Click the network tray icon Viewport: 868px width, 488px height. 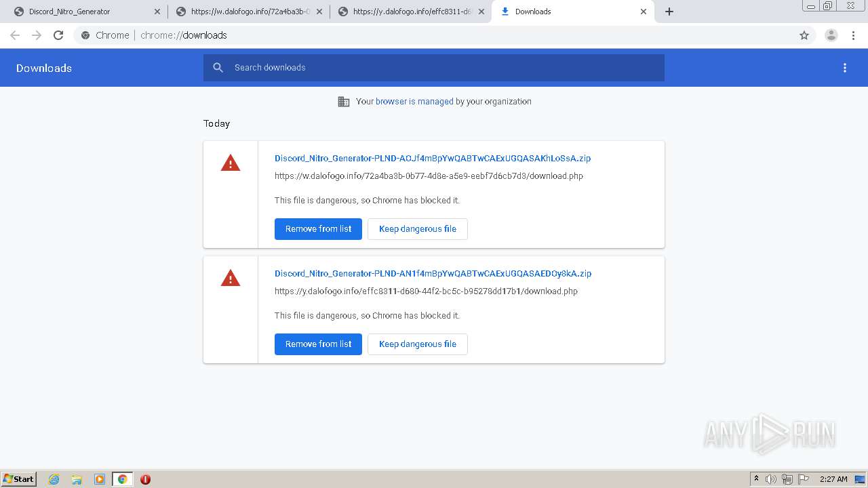[787, 479]
